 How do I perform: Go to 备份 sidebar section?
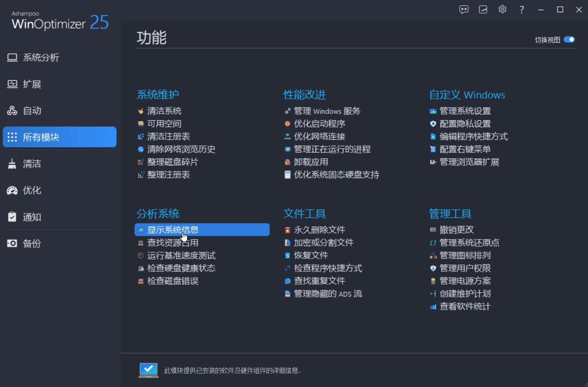32,243
